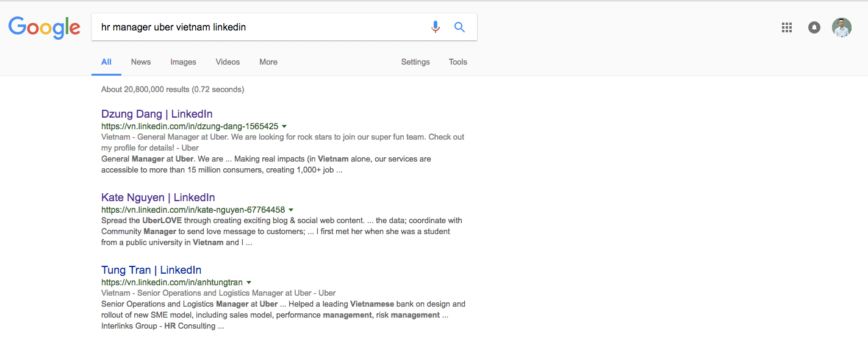Click into the Google search query field
868x342 pixels.
(x=256, y=27)
